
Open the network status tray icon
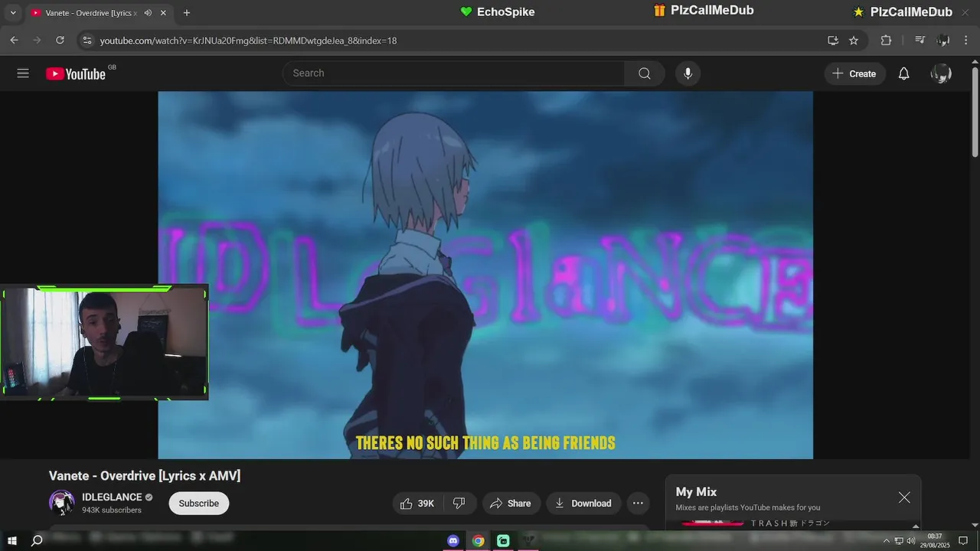[x=899, y=541]
